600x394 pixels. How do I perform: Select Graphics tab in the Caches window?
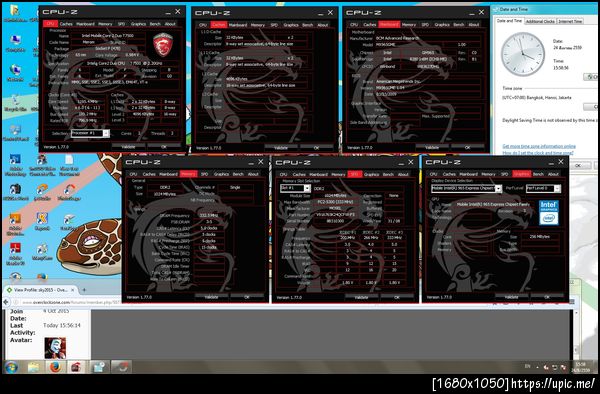pos(291,25)
